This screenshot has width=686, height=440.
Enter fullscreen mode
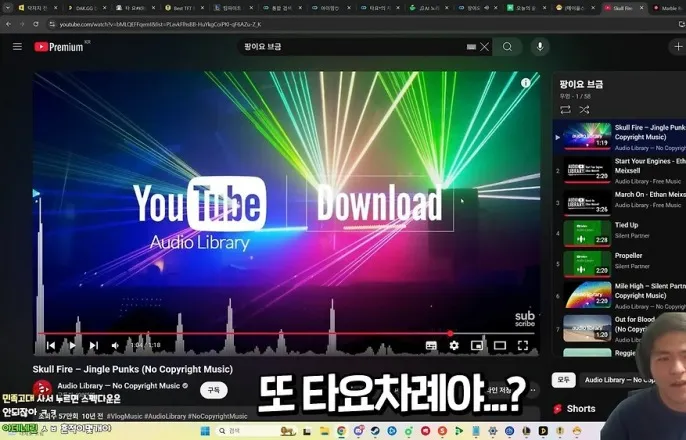coord(523,346)
